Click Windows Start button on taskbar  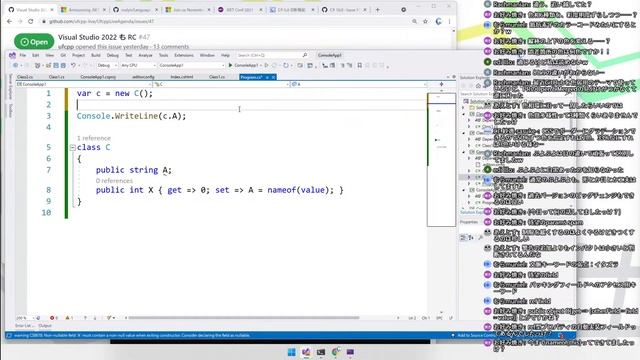click(x=291, y=352)
